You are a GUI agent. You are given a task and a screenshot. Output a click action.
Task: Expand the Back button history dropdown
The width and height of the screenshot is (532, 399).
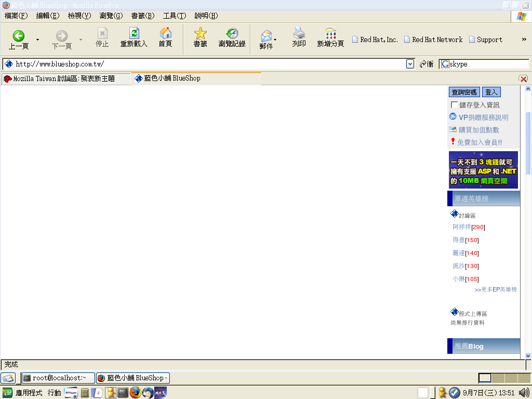(37, 39)
